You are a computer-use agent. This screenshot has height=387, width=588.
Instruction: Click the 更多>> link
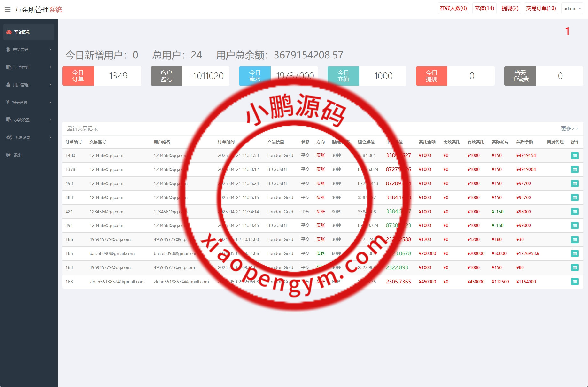(x=569, y=128)
